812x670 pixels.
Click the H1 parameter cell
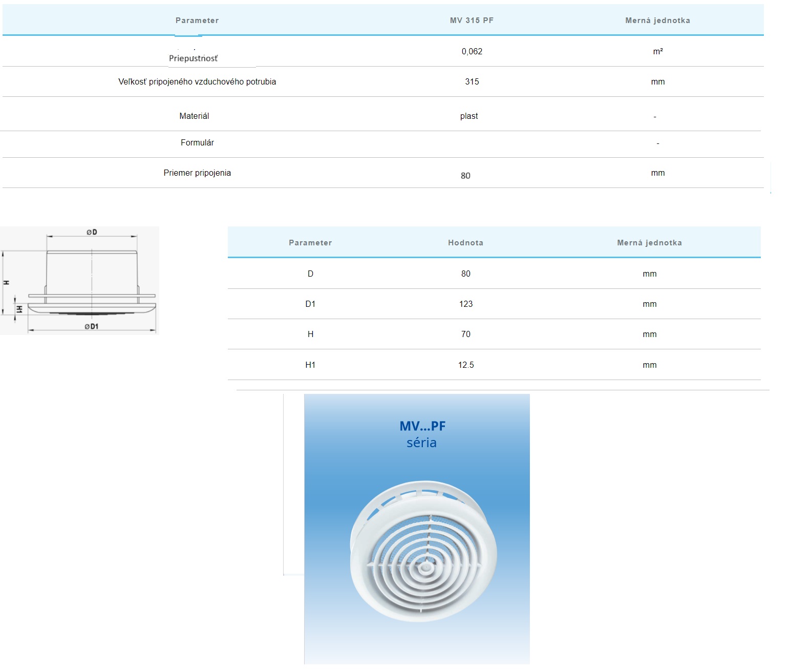point(310,365)
